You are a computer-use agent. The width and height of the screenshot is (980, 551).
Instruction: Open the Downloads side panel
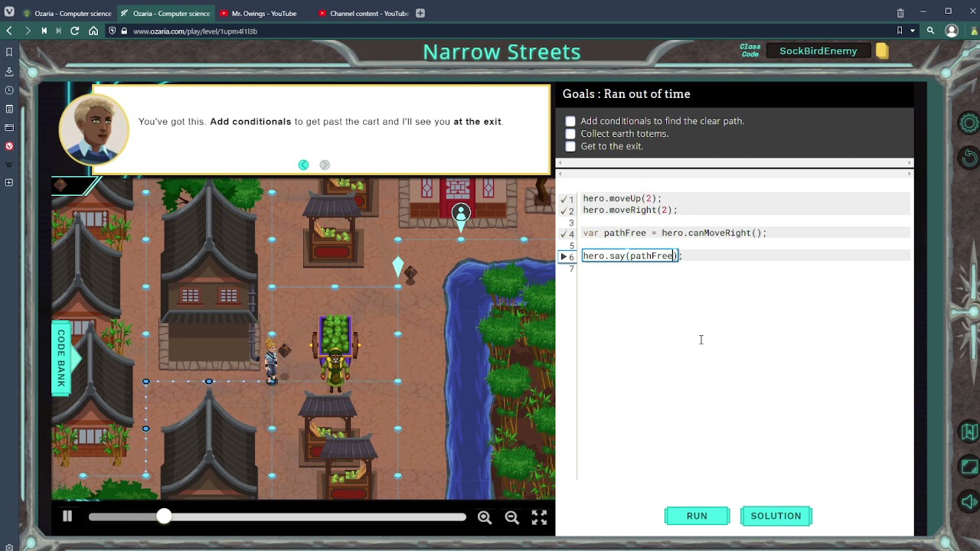pyautogui.click(x=9, y=71)
